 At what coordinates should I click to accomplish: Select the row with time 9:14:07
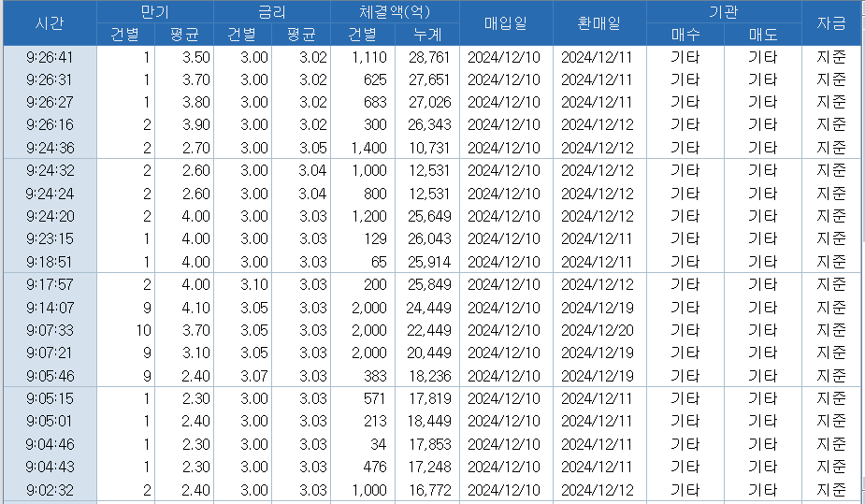tap(432, 308)
